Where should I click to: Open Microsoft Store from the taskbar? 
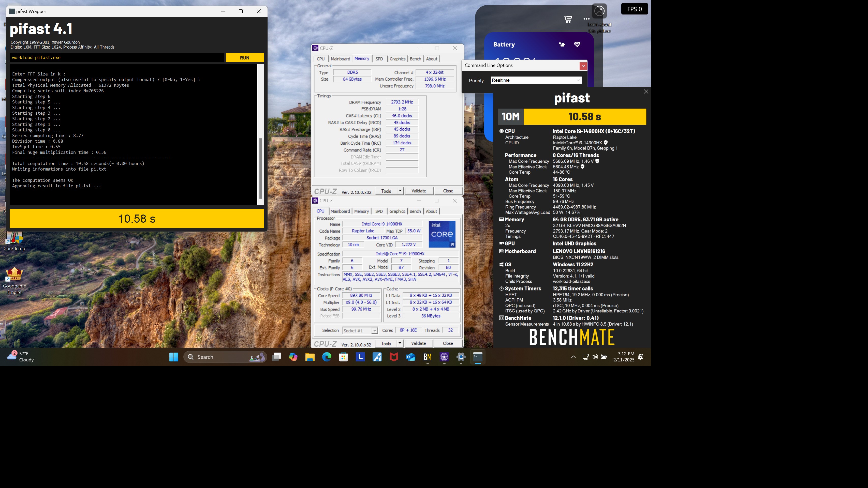343,357
